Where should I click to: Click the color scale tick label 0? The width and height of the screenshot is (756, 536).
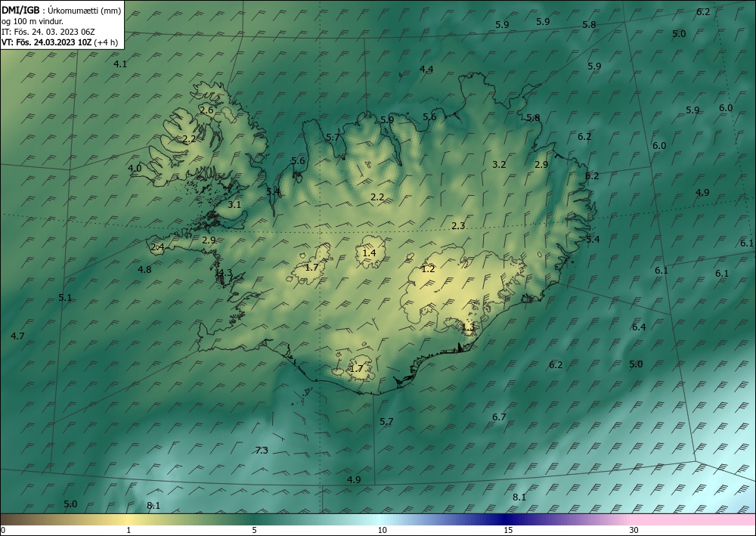(x=3, y=530)
